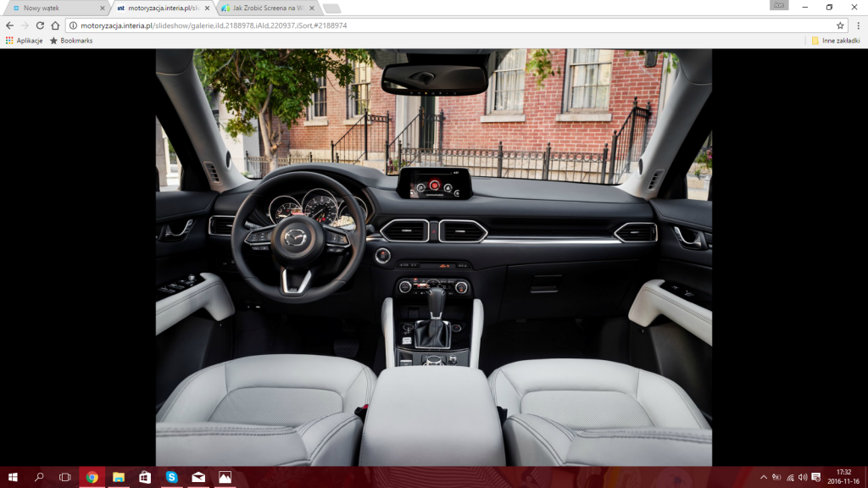Click the address bar URL field

point(424,25)
